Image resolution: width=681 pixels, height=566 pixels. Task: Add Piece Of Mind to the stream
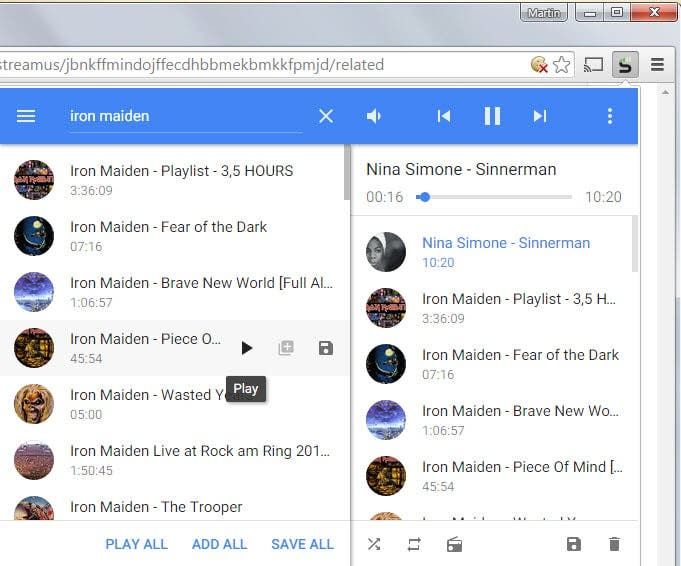pyautogui.click(x=286, y=348)
